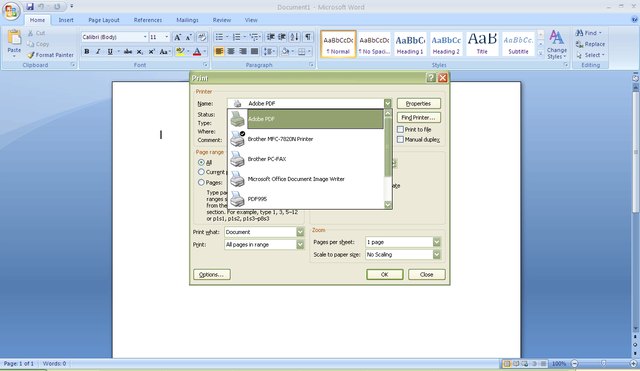
Task: Expand the Select dropdown in Editing
Action: [603, 55]
